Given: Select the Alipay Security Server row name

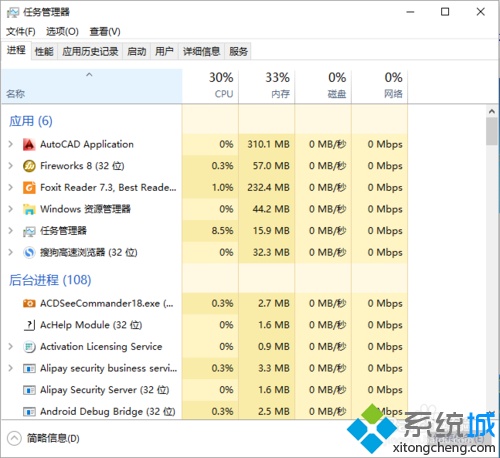Looking at the screenshot, I should coord(105,390).
